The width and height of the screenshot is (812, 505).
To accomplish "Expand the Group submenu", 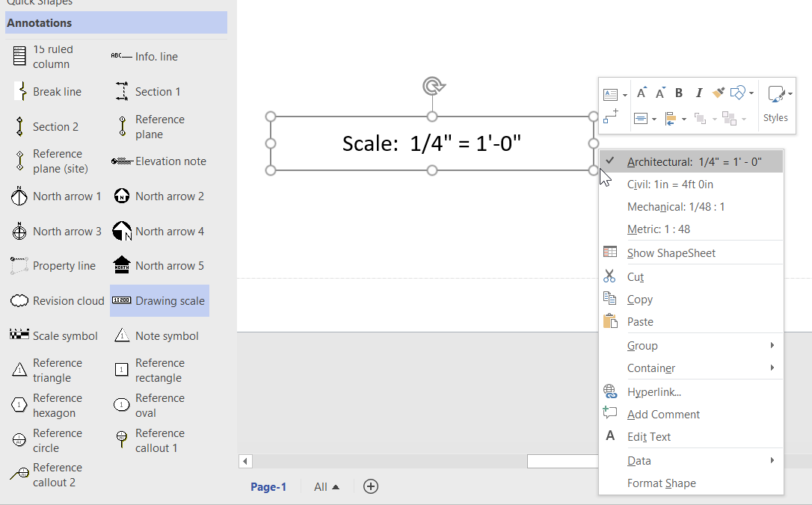I will tap(642, 345).
